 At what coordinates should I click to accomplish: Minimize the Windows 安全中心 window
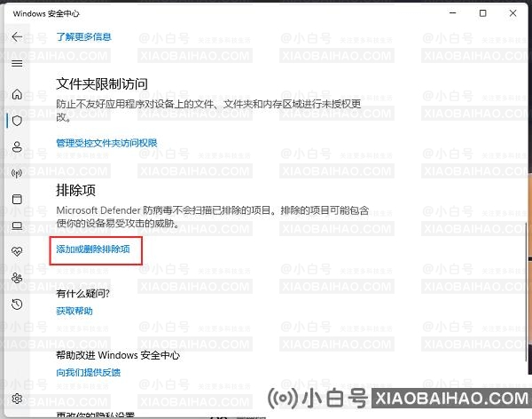(x=452, y=13)
